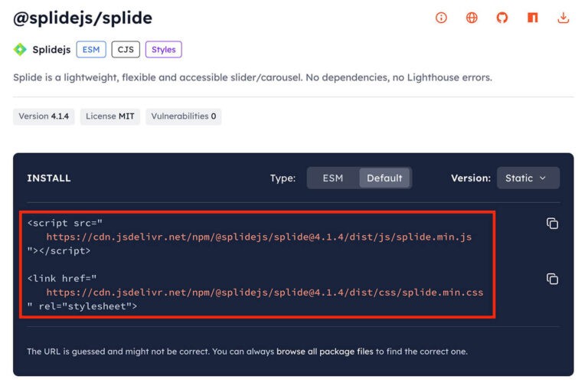Click the splide.min.css CDN URL

coord(264,292)
